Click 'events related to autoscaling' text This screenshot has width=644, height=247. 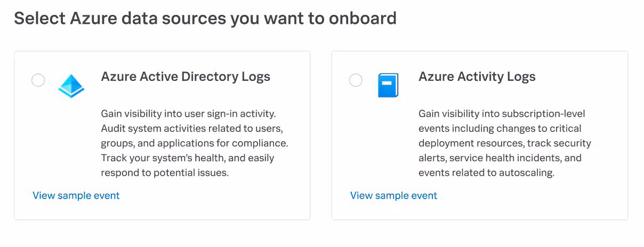(x=486, y=173)
